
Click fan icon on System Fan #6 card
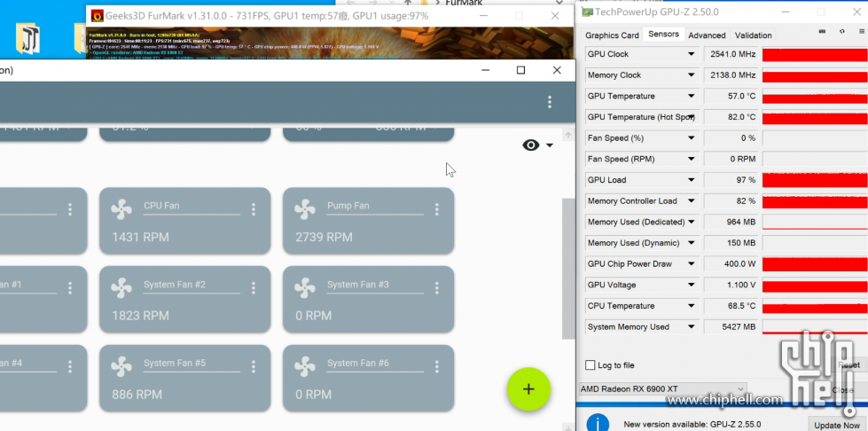pos(304,367)
